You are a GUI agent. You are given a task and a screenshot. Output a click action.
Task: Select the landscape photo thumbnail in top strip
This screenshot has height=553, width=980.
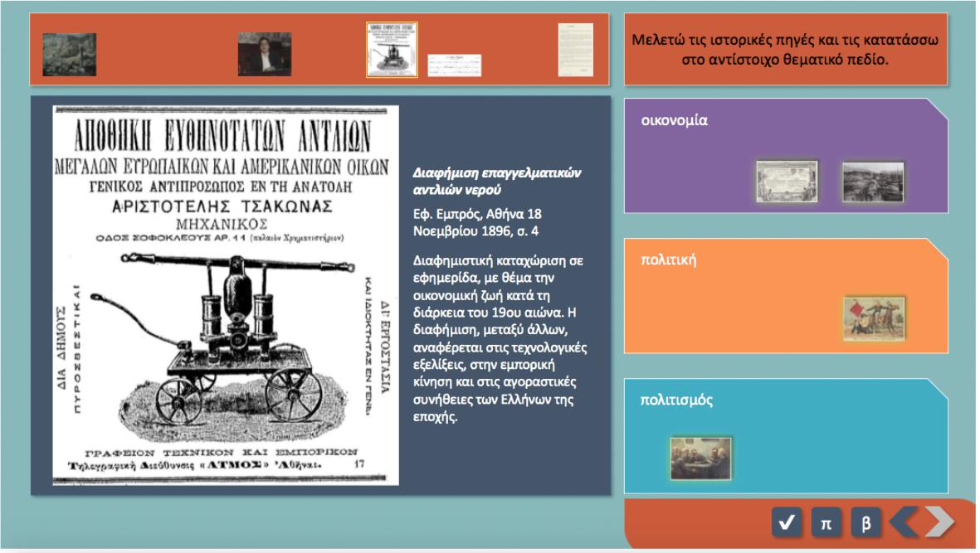70,55
